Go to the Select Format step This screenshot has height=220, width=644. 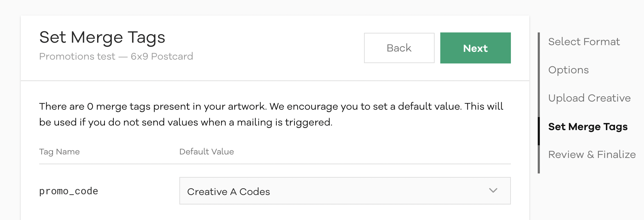(x=584, y=42)
